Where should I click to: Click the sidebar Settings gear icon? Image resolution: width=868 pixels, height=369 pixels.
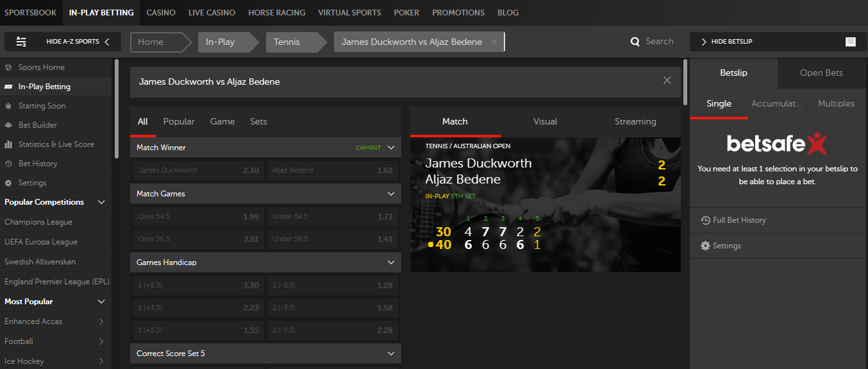point(8,183)
